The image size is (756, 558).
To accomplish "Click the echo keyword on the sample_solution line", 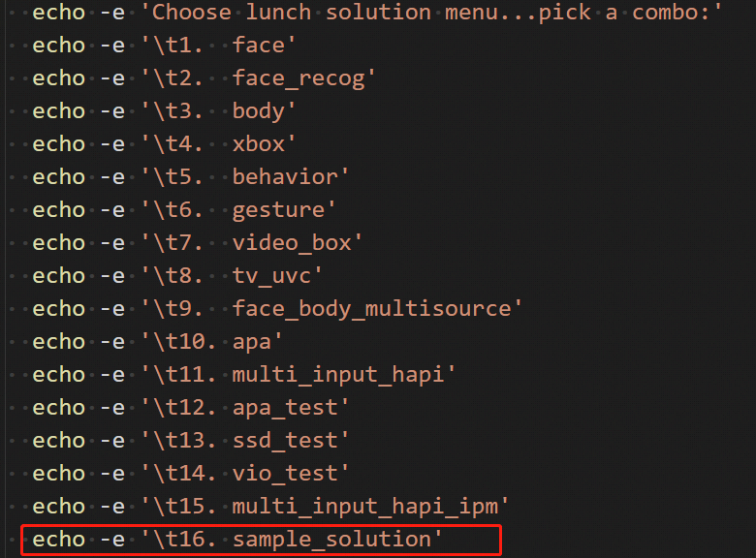I will click(58, 539).
